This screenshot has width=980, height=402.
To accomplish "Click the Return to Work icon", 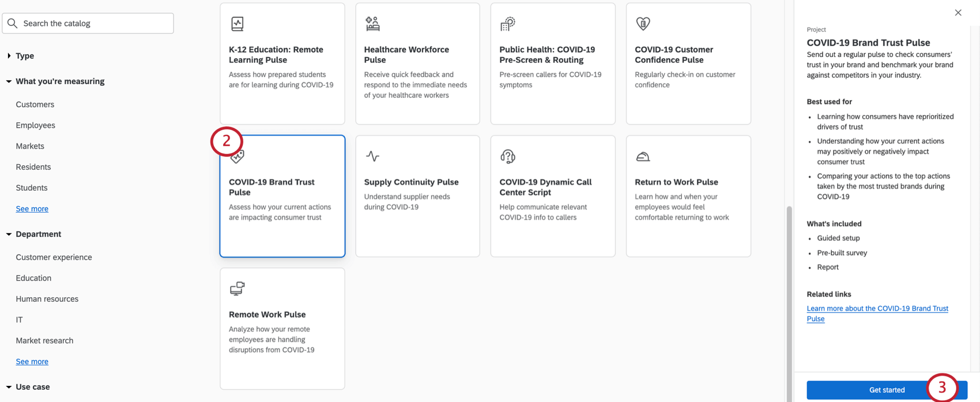I will coord(643,156).
